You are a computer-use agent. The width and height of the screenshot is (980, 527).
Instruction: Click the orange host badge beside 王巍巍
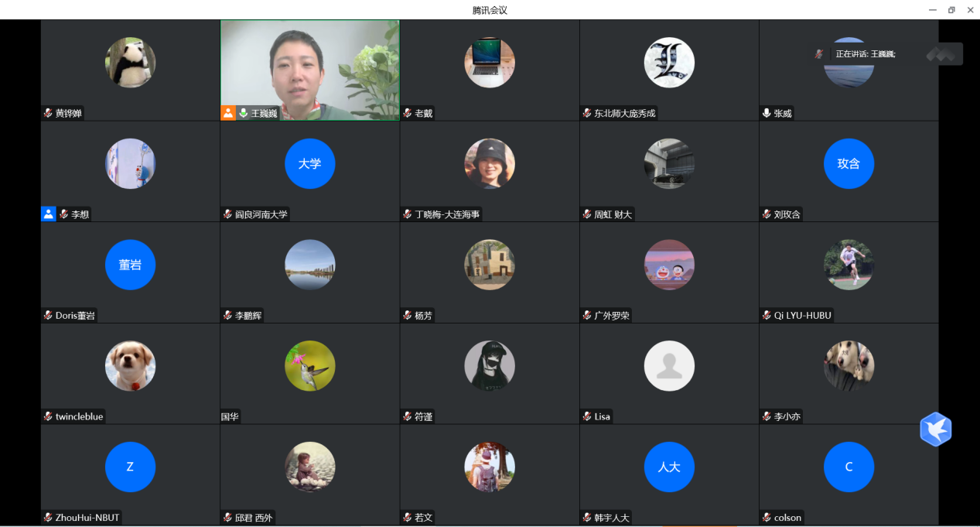pos(228,113)
